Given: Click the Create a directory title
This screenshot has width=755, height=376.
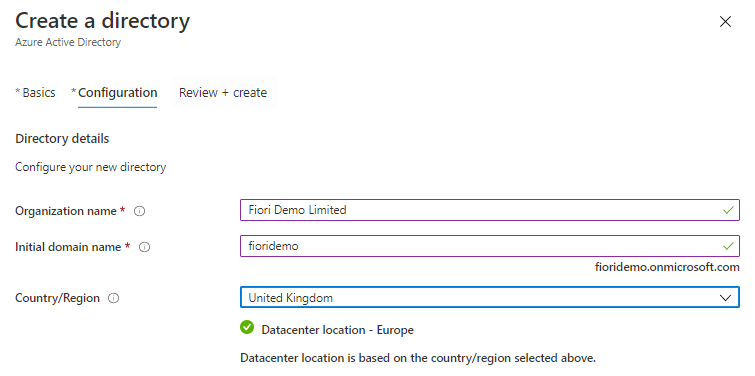Looking at the screenshot, I should click(x=103, y=21).
